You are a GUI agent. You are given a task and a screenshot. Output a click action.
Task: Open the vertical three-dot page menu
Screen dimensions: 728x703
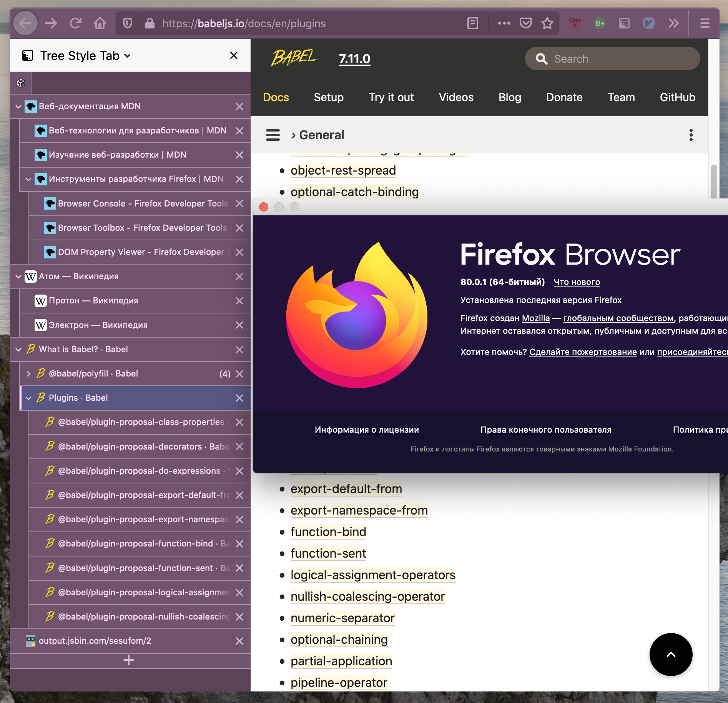(x=691, y=135)
